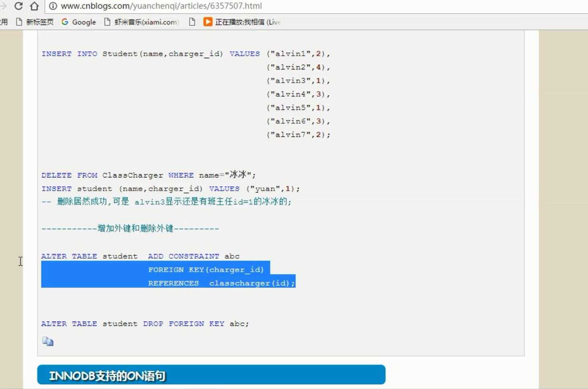Click the ALTER TABLE ADD CONSTRAINT abc line
Image resolution: width=588 pixels, height=389 pixels.
[x=140, y=256]
